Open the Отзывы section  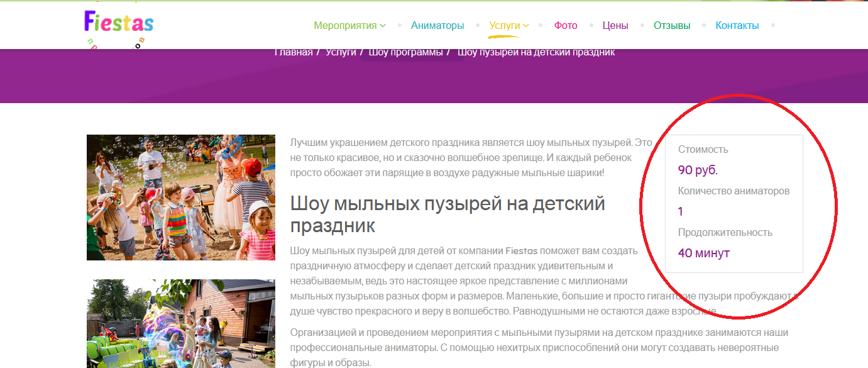(x=672, y=26)
